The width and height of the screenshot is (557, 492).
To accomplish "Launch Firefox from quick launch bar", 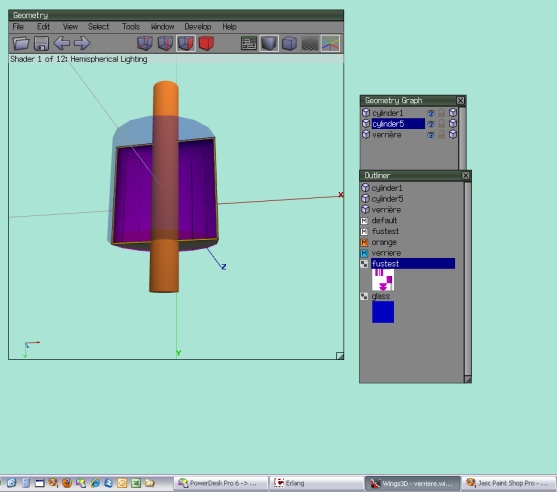I will 67,483.
